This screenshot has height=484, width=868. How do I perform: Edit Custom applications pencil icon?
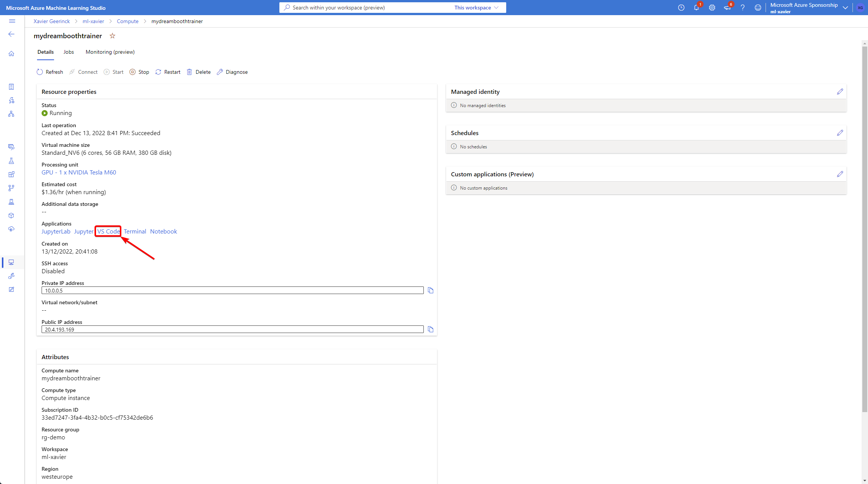pyautogui.click(x=840, y=174)
